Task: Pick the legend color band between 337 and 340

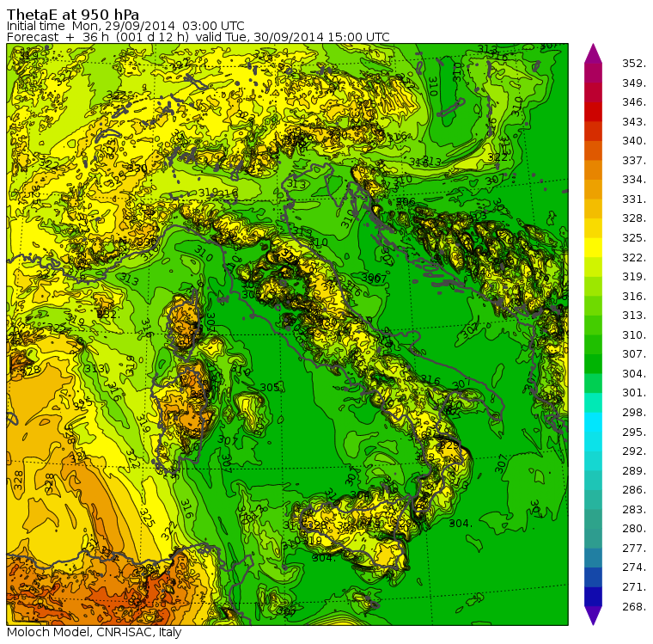Action: pyautogui.click(x=593, y=150)
